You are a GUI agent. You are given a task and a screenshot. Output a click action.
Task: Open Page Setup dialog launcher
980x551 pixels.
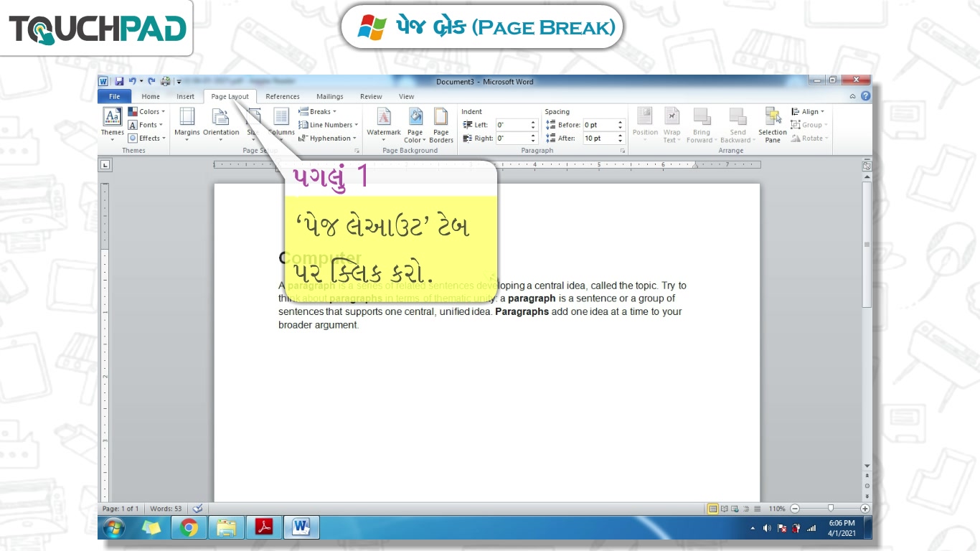[x=357, y=151]
